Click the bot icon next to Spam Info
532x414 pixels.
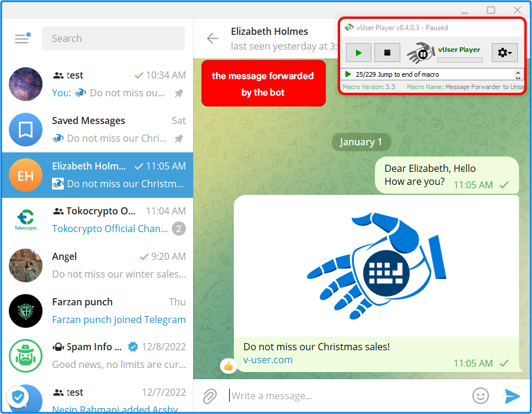coord(58,347)
